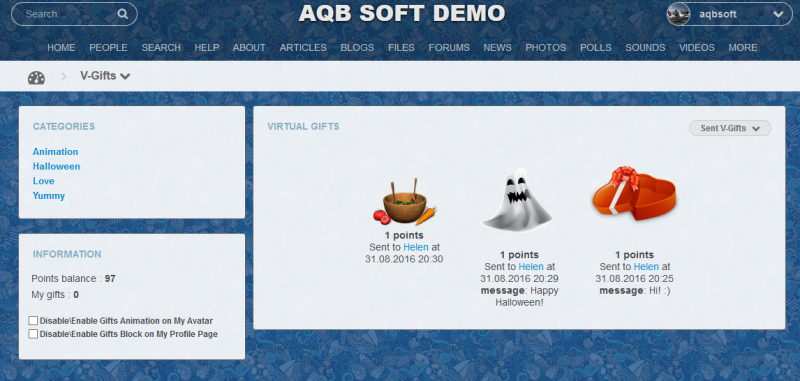
Task: Expand the aqbsoft account menu chevron
Action: click(778, 14)
